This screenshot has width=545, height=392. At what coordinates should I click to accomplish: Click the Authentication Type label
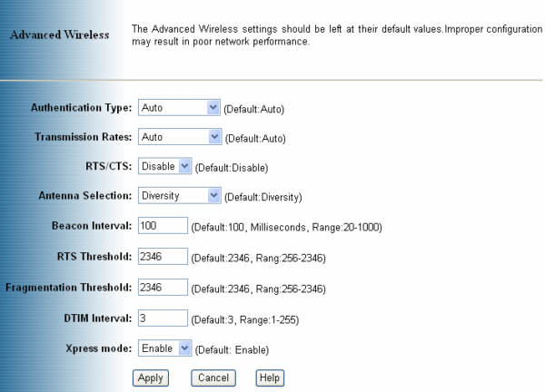coord(82,108)
